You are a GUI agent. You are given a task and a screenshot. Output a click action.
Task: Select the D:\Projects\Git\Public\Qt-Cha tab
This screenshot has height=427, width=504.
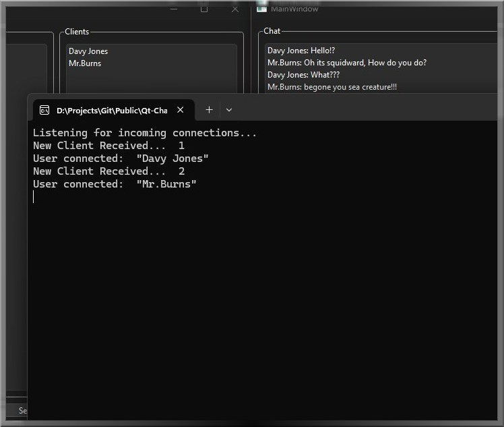point(113,111)
